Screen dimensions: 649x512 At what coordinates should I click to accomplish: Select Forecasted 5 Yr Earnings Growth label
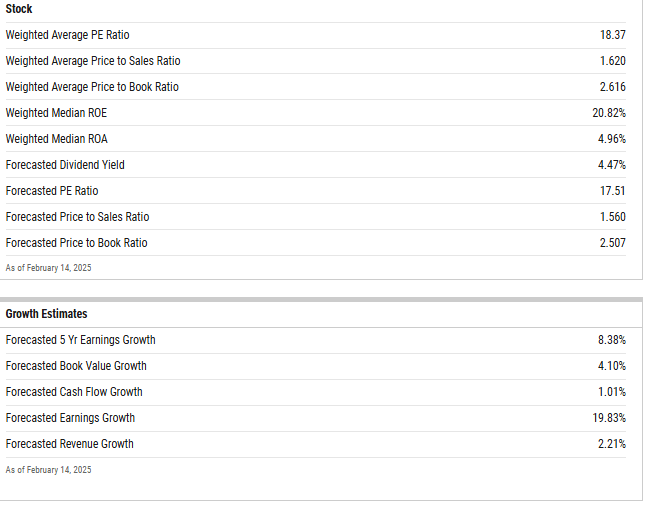80,340
